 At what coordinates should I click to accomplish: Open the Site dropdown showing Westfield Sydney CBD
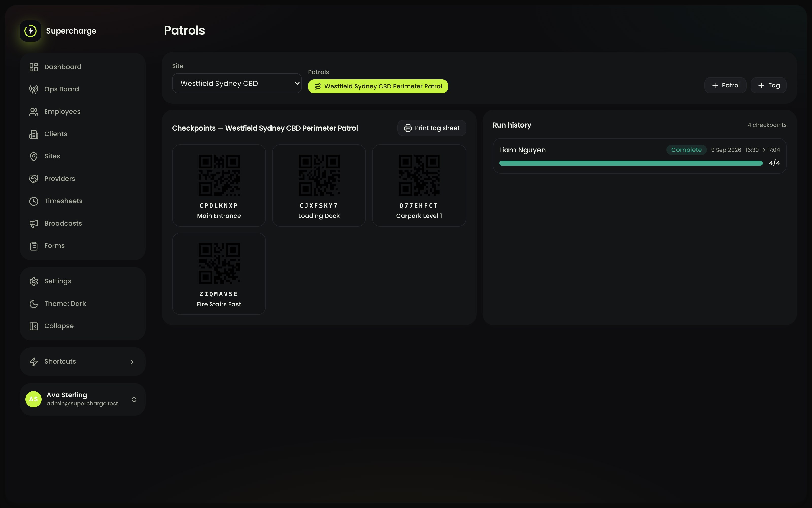pos(237,83)
